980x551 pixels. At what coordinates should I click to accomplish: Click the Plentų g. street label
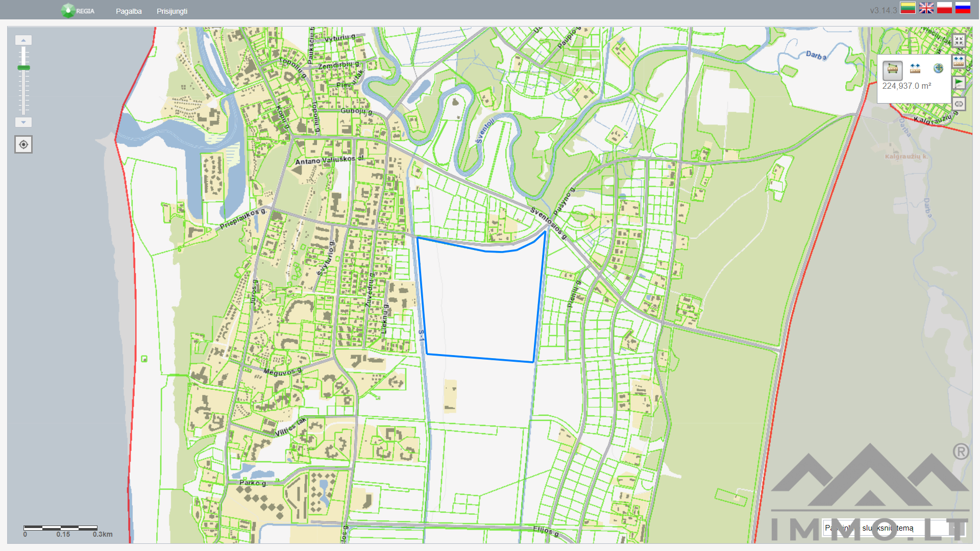[x=574, y=294]
